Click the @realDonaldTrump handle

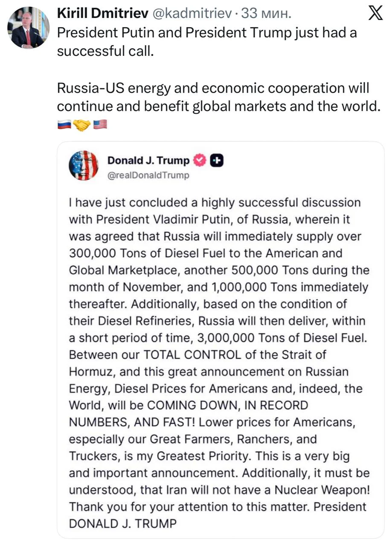(x=148, y=175)
